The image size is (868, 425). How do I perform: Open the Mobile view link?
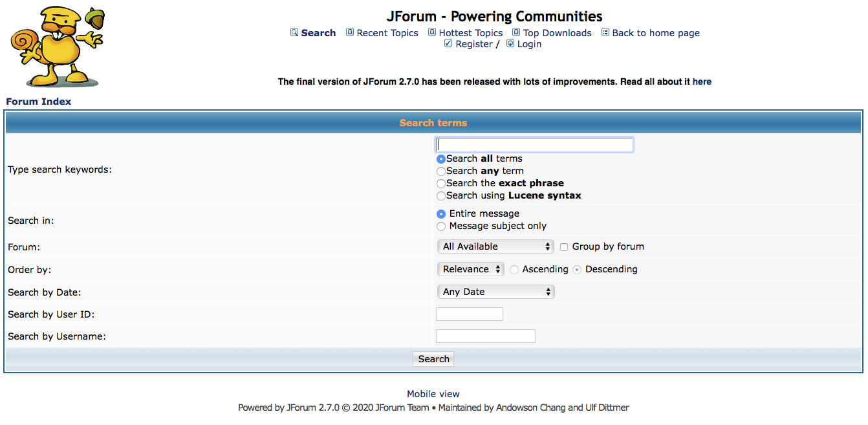point(433,394)
